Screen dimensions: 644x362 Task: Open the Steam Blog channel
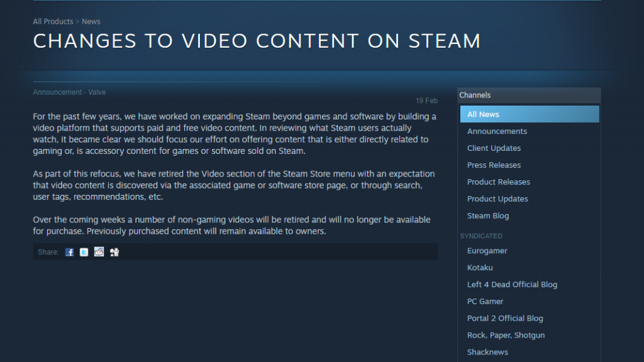(x=488, y=216)
